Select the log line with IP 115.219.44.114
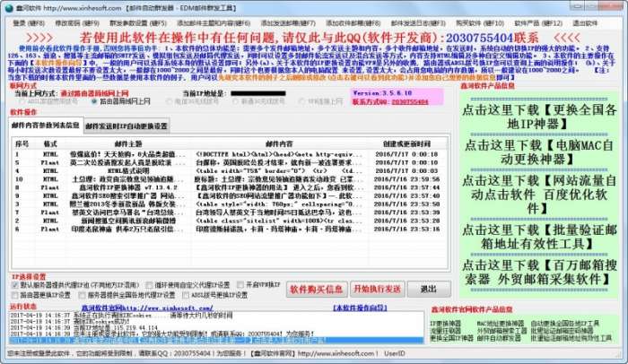This screenshot has width=628, height=364. [216, 327]
